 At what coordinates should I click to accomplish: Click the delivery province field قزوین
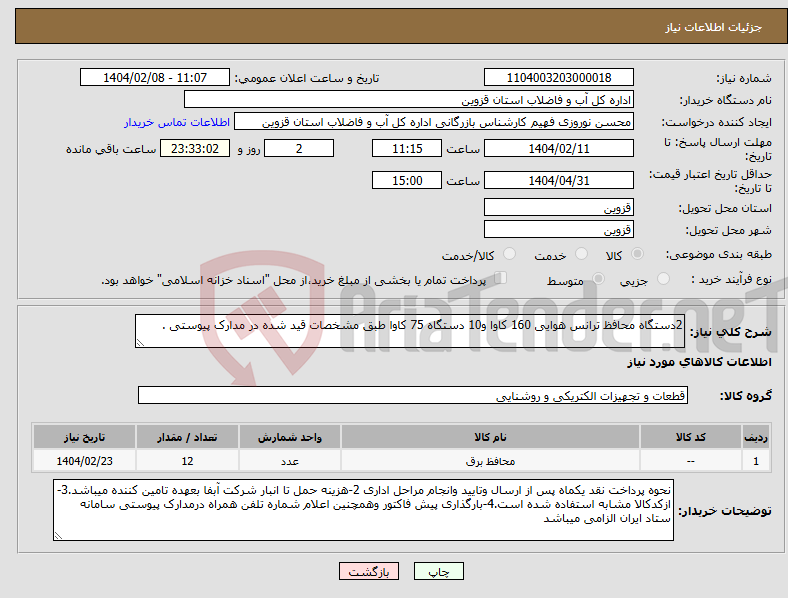click(x=558, y=208)
